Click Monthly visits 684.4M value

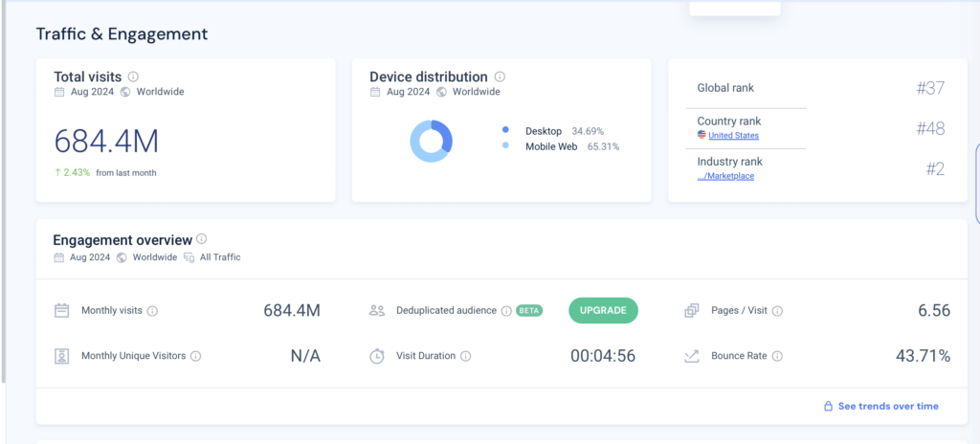[292, 311]
